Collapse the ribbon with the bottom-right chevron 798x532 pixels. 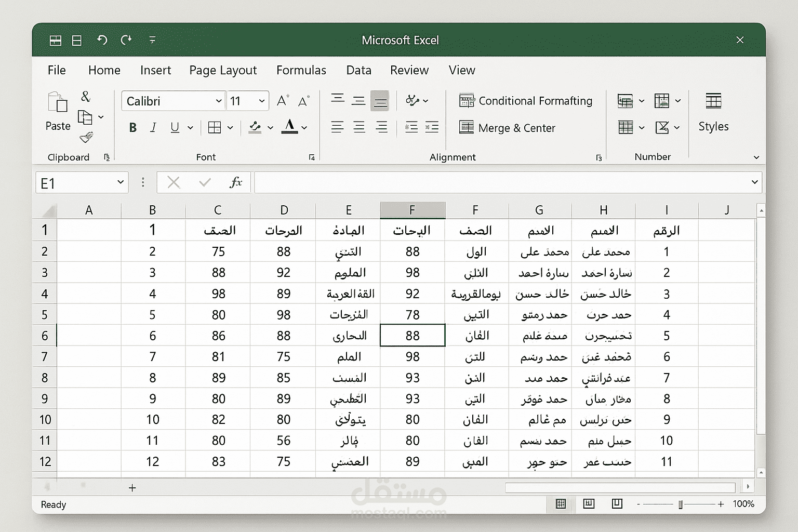click(756, 157)
